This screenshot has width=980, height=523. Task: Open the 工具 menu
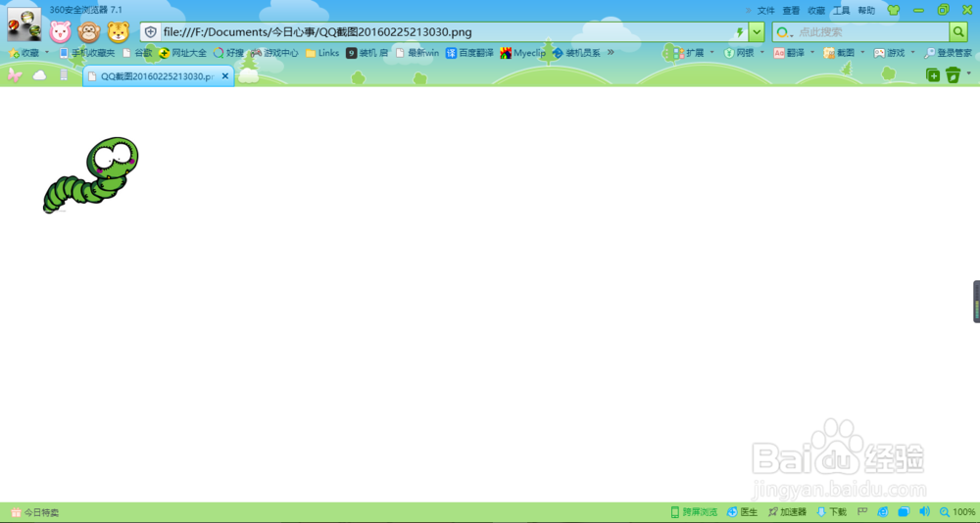click(x=841, y=11)
